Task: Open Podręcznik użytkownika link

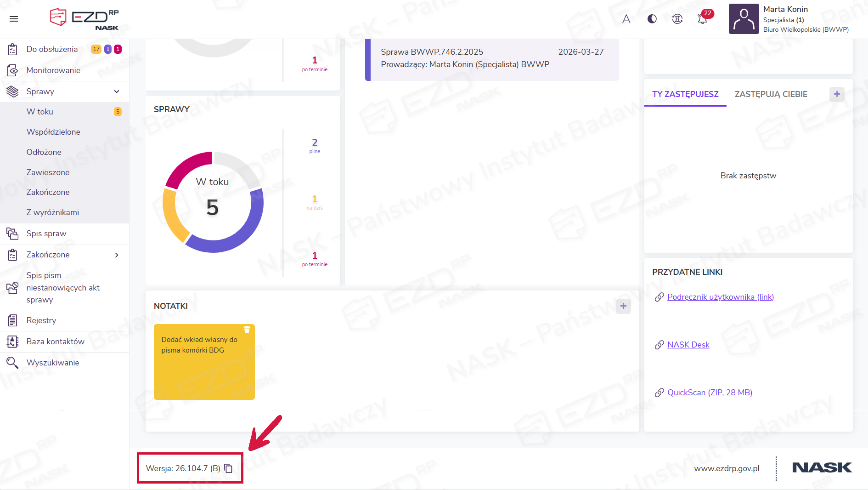Action: pyautogui.click(x=720, y=297)
